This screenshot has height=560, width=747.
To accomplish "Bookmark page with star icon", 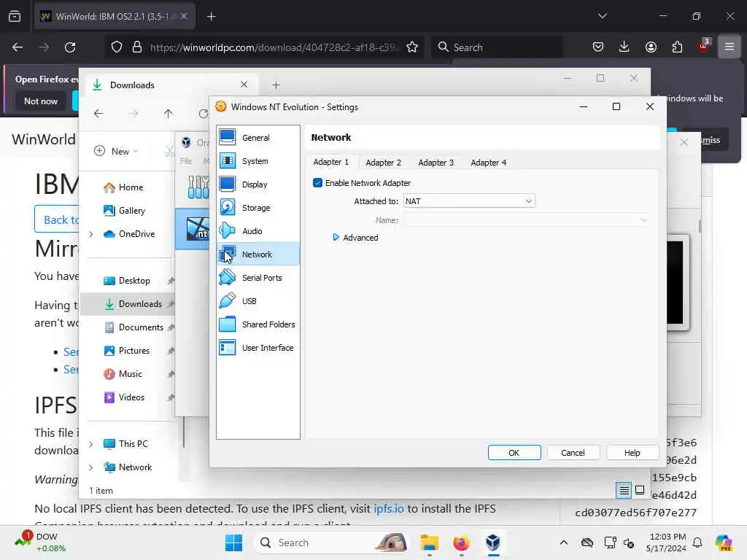I will point(412,47).
